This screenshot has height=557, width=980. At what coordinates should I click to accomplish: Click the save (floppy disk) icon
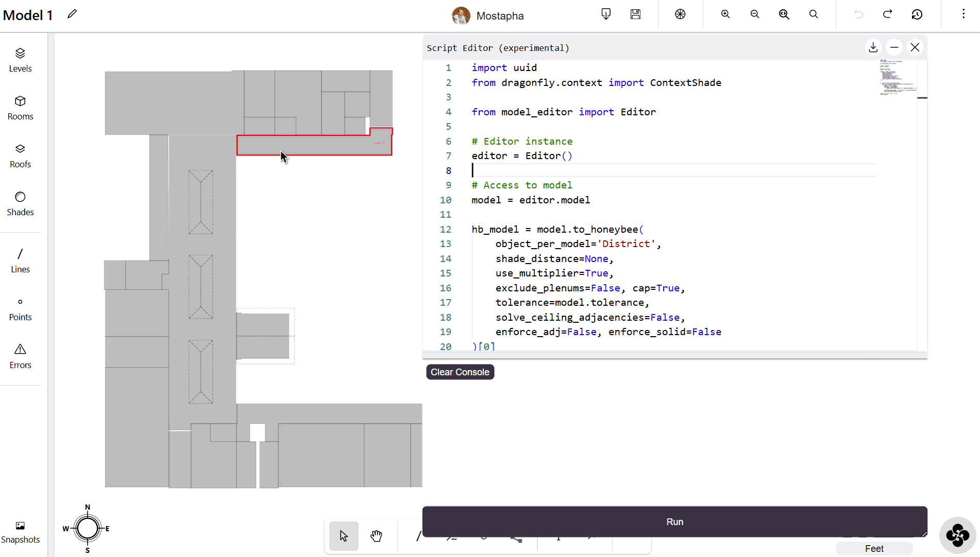(635, 14)
